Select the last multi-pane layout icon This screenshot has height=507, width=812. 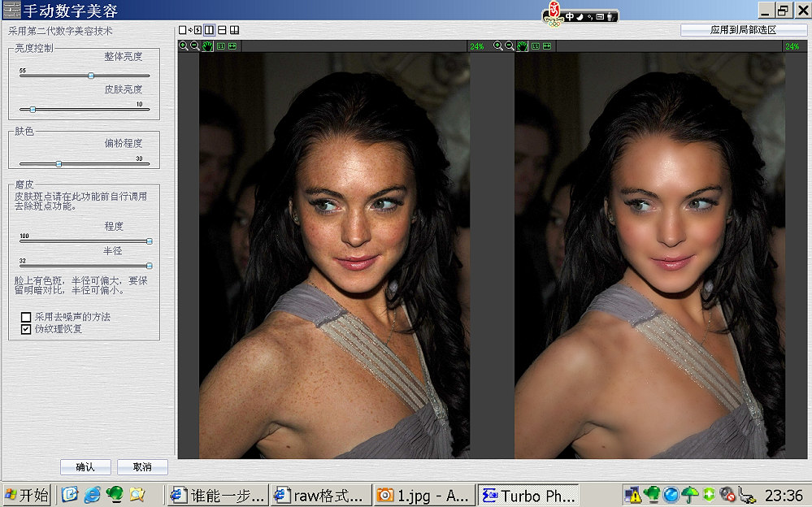(235, 30)
